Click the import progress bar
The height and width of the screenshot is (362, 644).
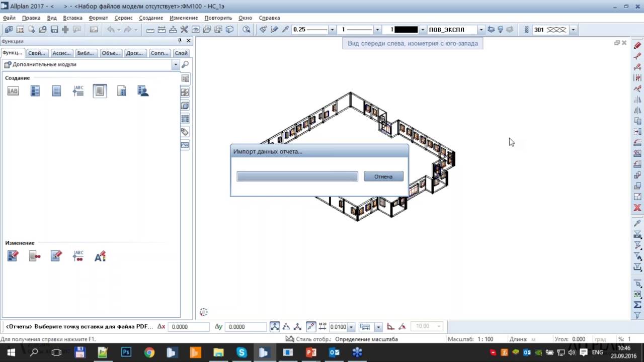click(x=297, y=176)
